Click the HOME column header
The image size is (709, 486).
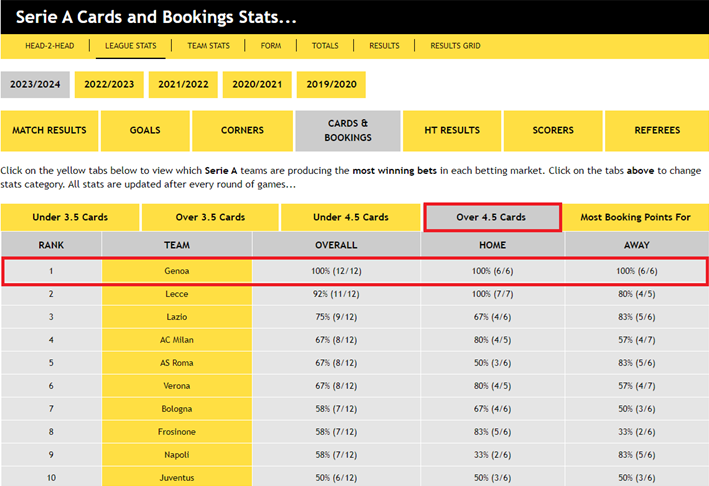(492, 245)
